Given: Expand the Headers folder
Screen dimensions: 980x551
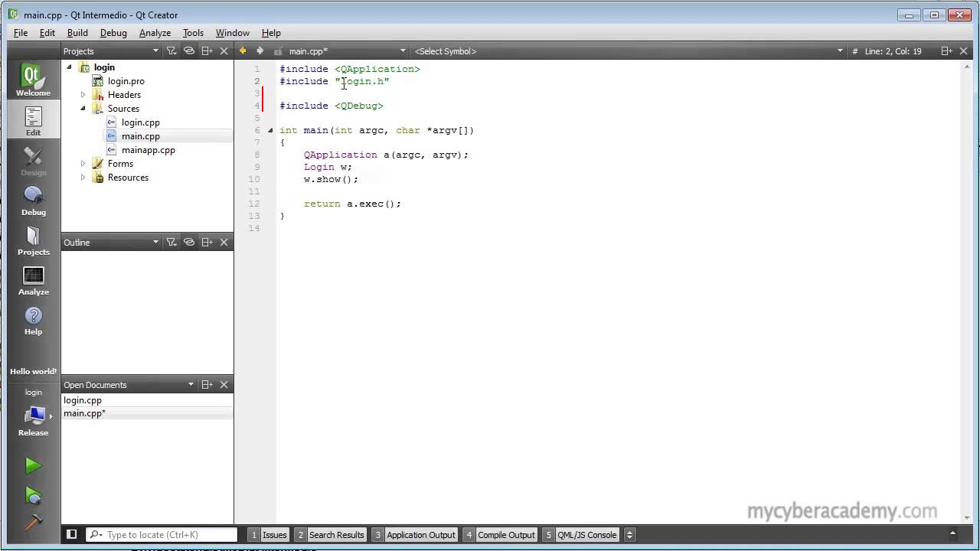Looking at the screenshot, I should 83,95.
